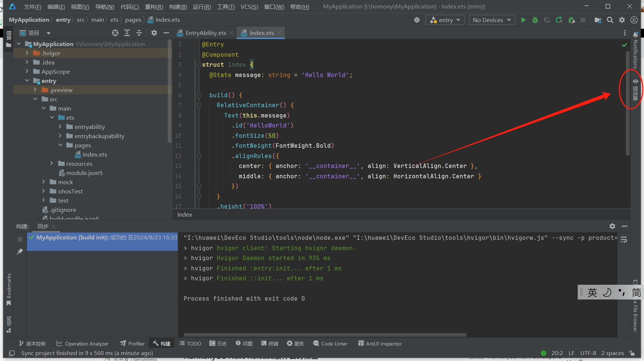Open build panel settings gear
The image size is (644, 361).
(x=612, y=226)
